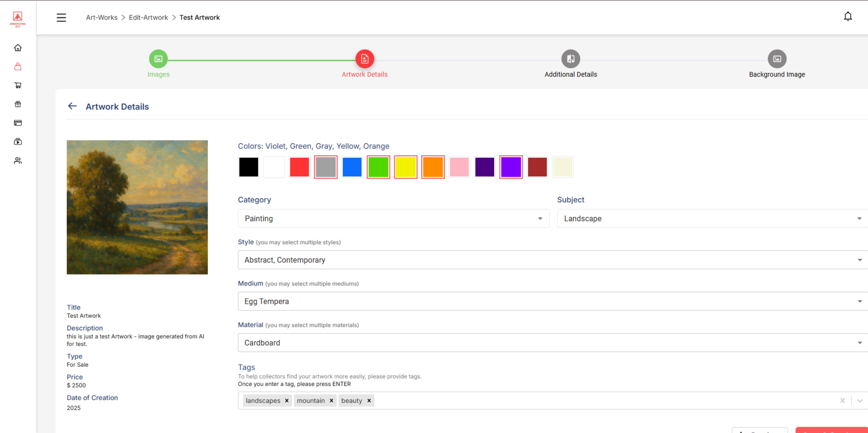Select the pink color swatch
Image resolution: width=868 pixels, height=433 pixels.
pos(459,167)
